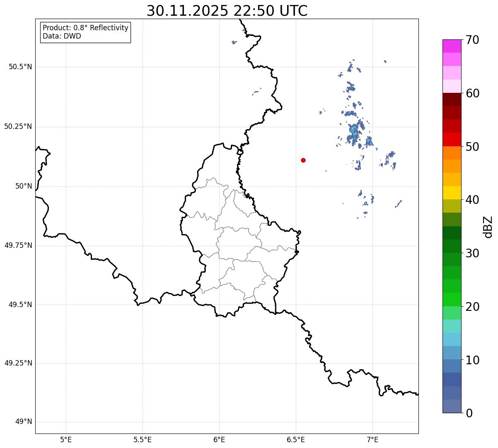The height and width of the screenshot is (448, 498).
Task: Click the 5°E longitude label
Action: [66, 439]
